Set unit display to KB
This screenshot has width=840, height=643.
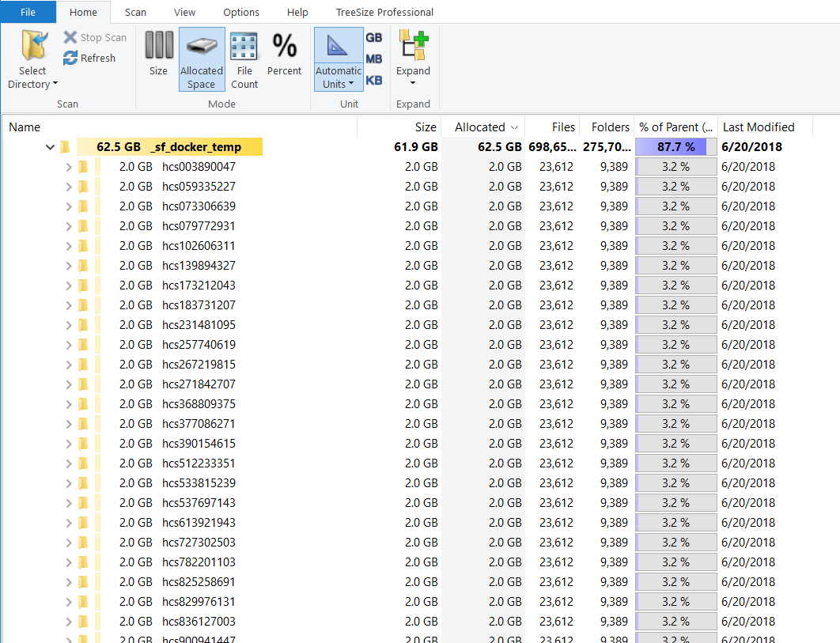pyautogui.click(x=374, y=78)
